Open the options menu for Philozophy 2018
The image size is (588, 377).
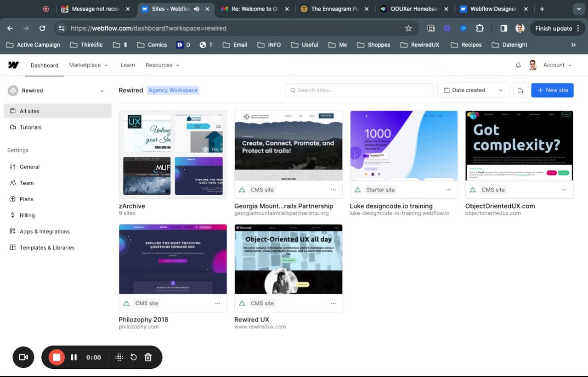(x=218, y=303)
